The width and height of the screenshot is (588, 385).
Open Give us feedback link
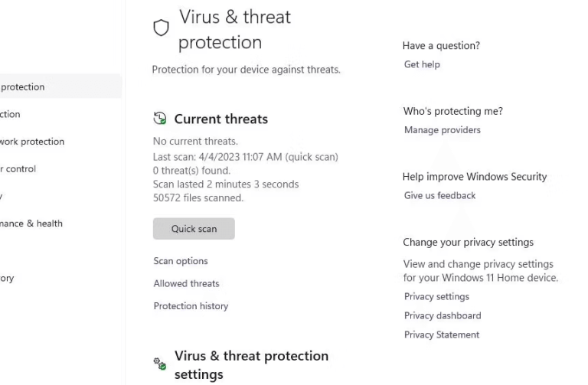pyautogui.click(x=439, y=196)
